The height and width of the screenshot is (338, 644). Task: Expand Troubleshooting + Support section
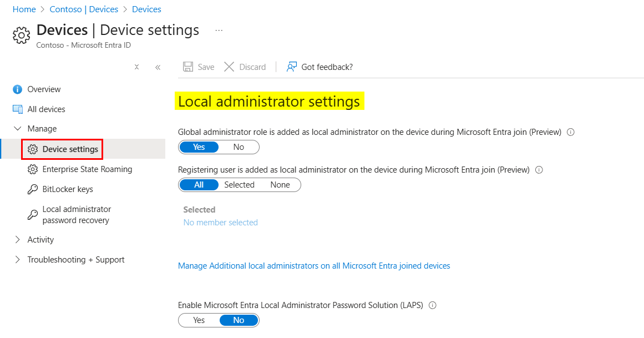coord(17,260)
